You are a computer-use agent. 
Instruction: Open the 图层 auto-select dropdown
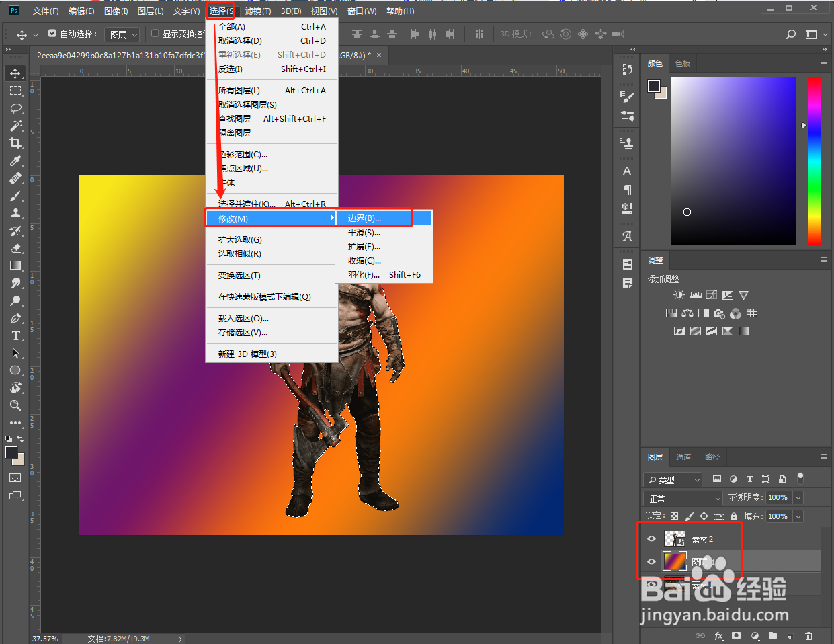[x=122, y=34]
